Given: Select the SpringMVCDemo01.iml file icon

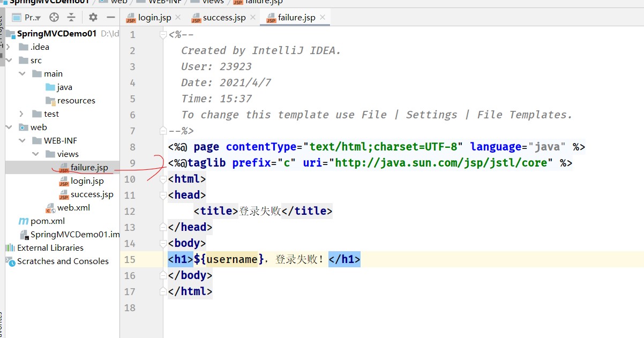Looking at the screenshot, I should pyautogui.click(x=24, y=235).
